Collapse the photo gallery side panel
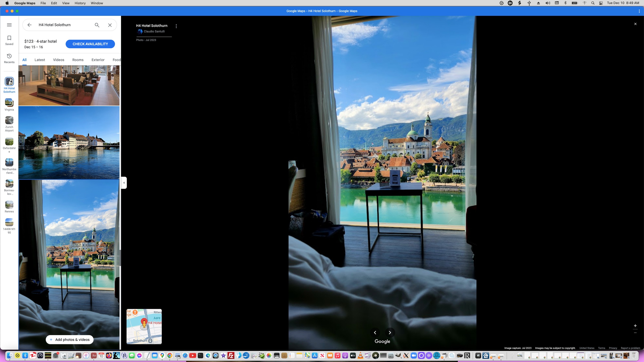 (x=124, y=183)
